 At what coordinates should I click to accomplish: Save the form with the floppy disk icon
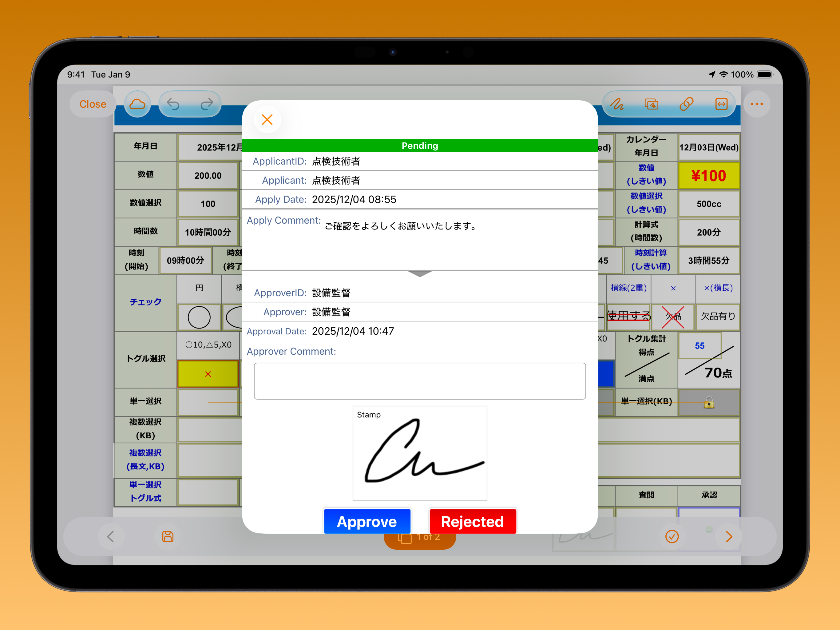point(168,536)
